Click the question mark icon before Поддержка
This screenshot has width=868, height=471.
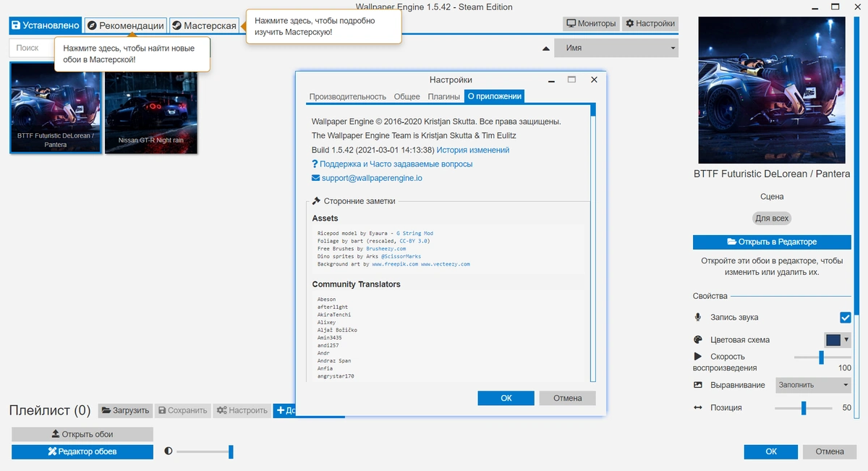pyautogui.click(x=315, y=164)
